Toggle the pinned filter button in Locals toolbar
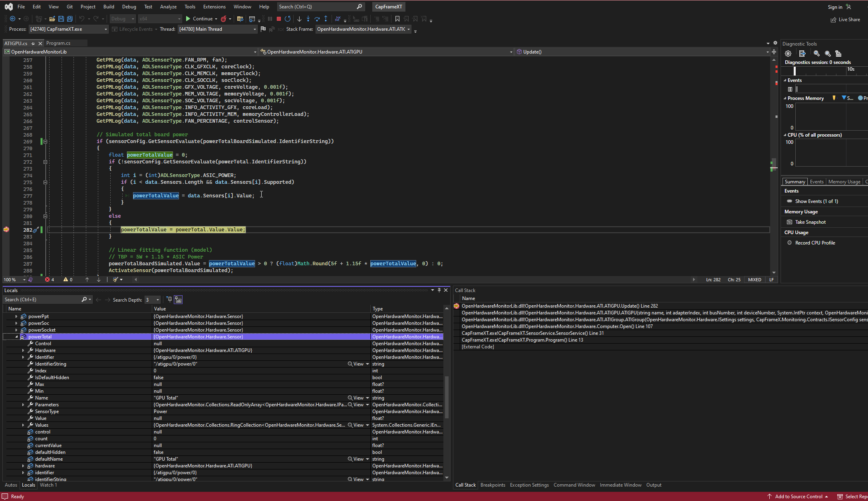Image resolution: width=868 pixels, height=501 pixels. coord(169,300)
